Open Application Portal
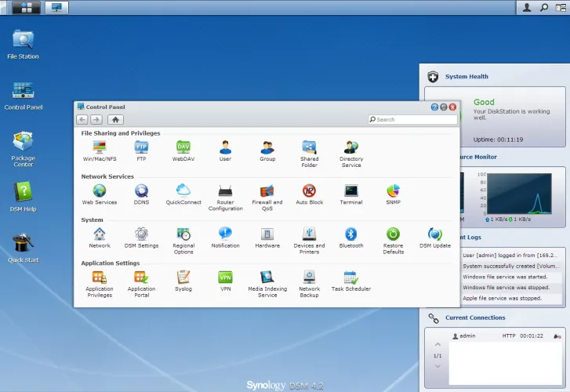Viewport: 570px width, 392px height. pyautogui.click(x=141, y=284)
